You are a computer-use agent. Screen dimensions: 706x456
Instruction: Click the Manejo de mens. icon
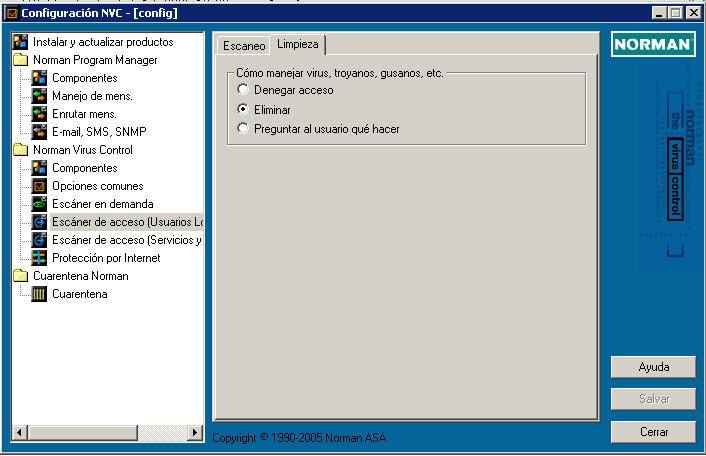(39, 96)
